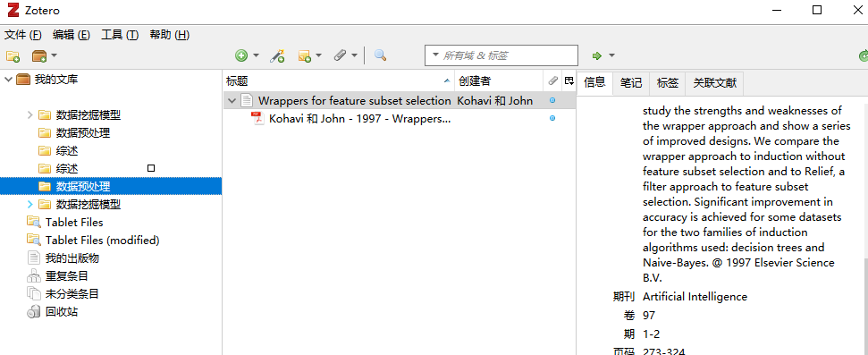Open the search mode dropdown arrow
Image resolution: width=868 pixels, height=355 pixels.
[x=435, y=55]
